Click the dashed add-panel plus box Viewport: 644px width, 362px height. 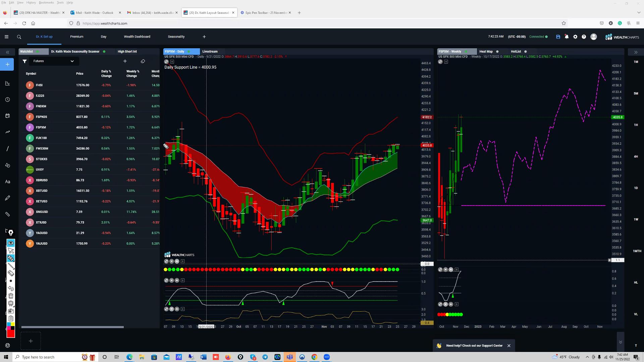click(31, 341)
